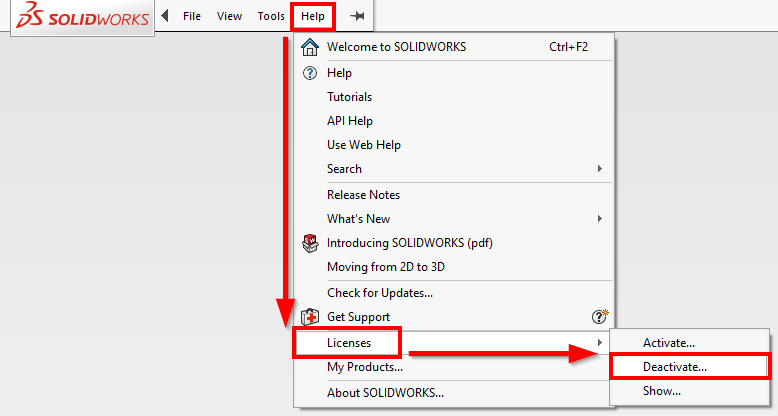Viewport: 778px width, 416px height.
Task: Choose Activate in the Licenses submenu
Action: 668,343
